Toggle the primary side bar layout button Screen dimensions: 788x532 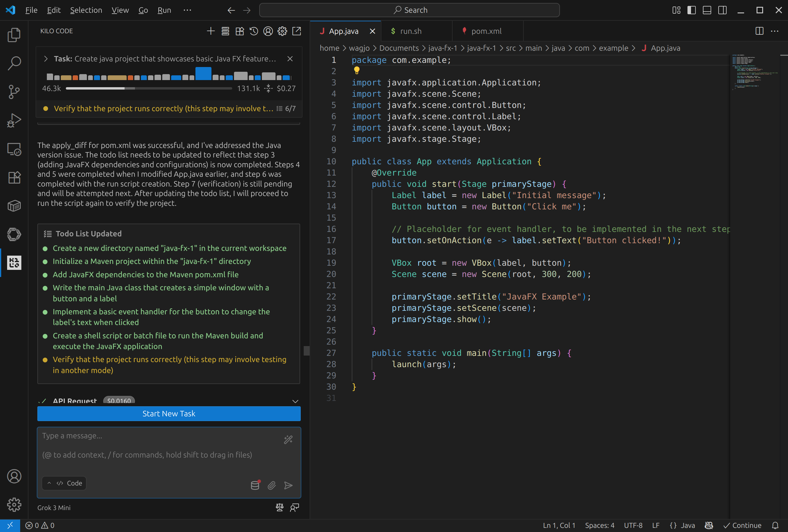pyautogui.click(x=691, y=10)
